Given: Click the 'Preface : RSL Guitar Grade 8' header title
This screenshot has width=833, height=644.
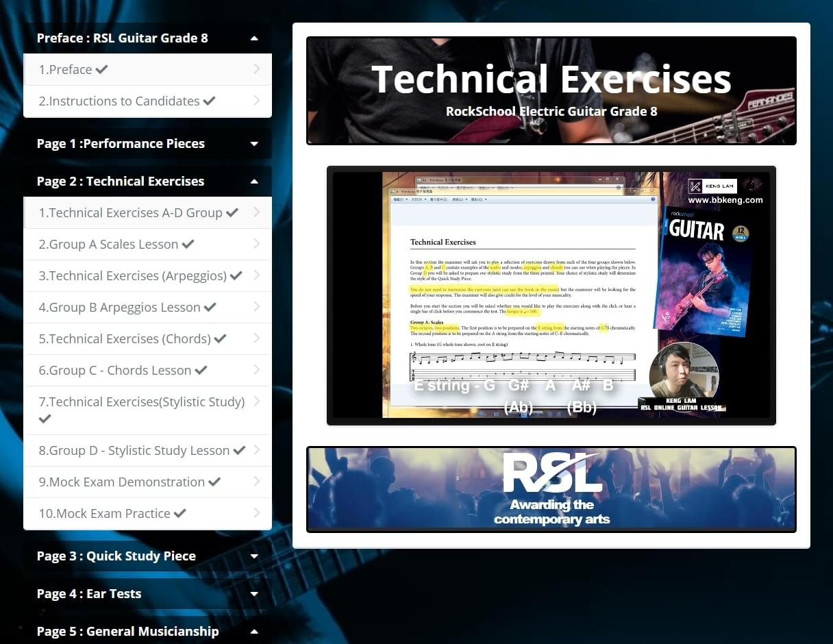Looking at the screenshot, I should click(x=123, y=38).
